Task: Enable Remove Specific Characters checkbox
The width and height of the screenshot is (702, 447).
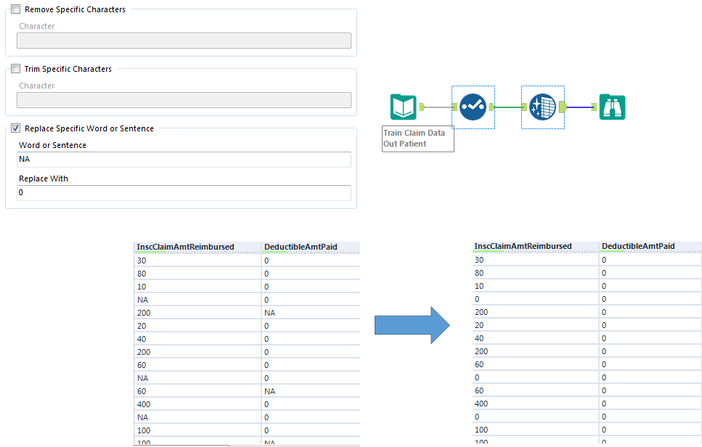Action: [15, 9]
